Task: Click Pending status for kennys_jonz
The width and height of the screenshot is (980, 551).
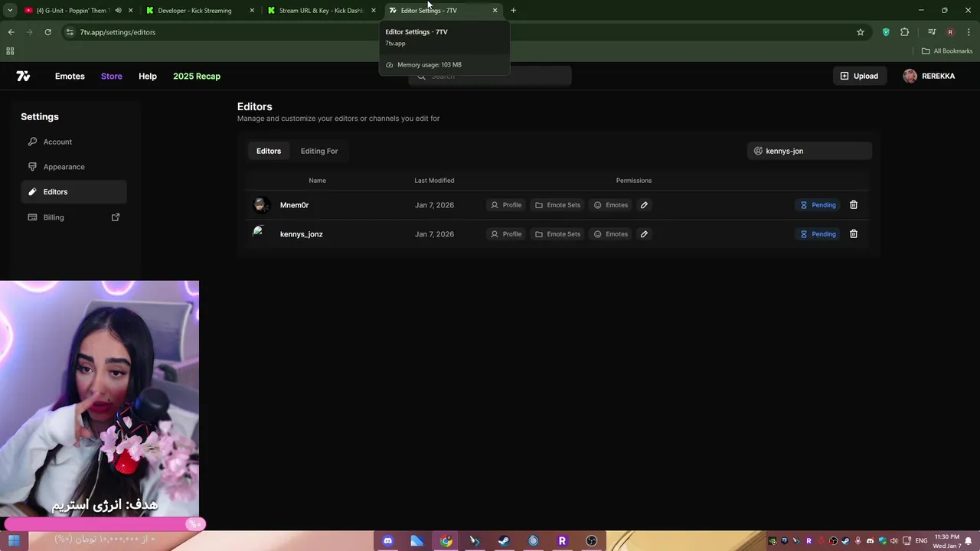Action: coord(818,234)
